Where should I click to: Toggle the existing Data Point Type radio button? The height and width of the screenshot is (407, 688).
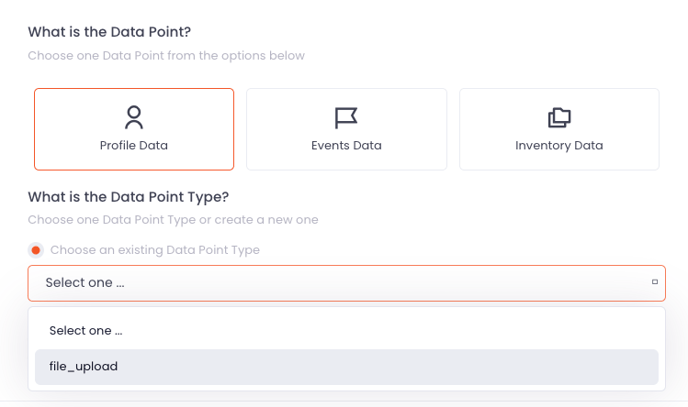pyautogui.click(x=36, y=250)
